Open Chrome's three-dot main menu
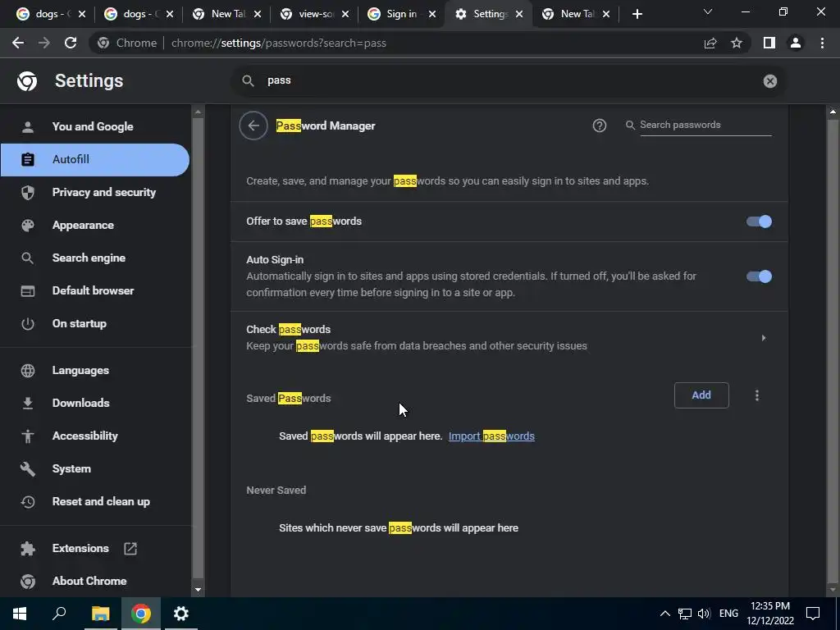 coord(822,43)
